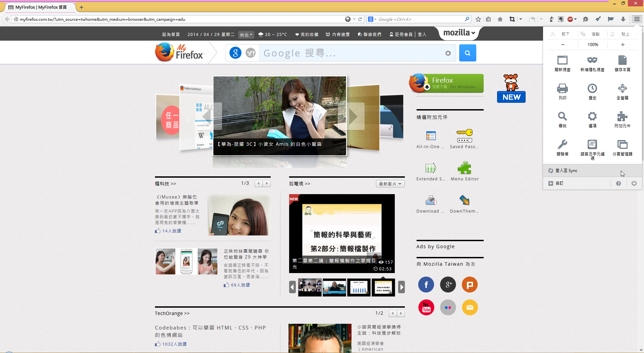Zoom out with the minus button
The height and width of the screenshot is (353, 644).
pos(563,45)
